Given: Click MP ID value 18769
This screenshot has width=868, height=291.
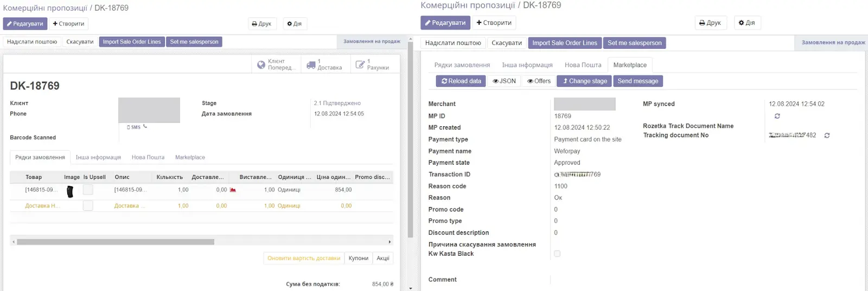Looking at the screenshot, I should (563, 116).
